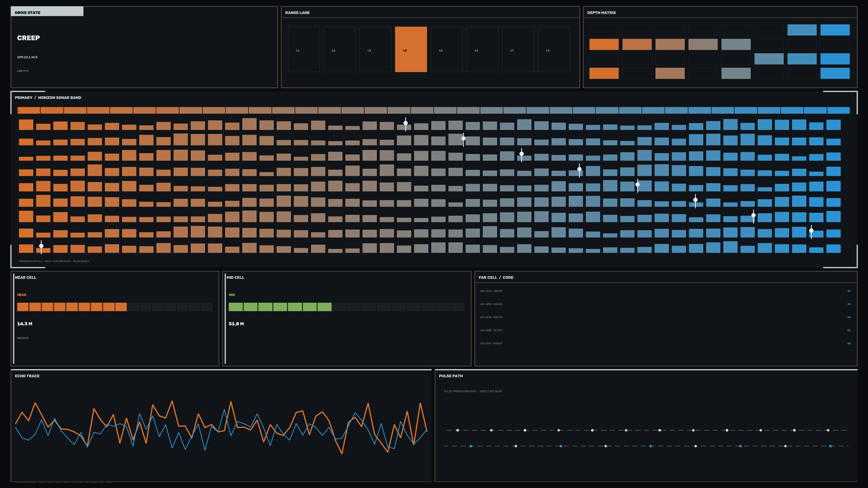Click the MID CELL panel title
Screen dimensions: 868x488
[x=235, y=277]
